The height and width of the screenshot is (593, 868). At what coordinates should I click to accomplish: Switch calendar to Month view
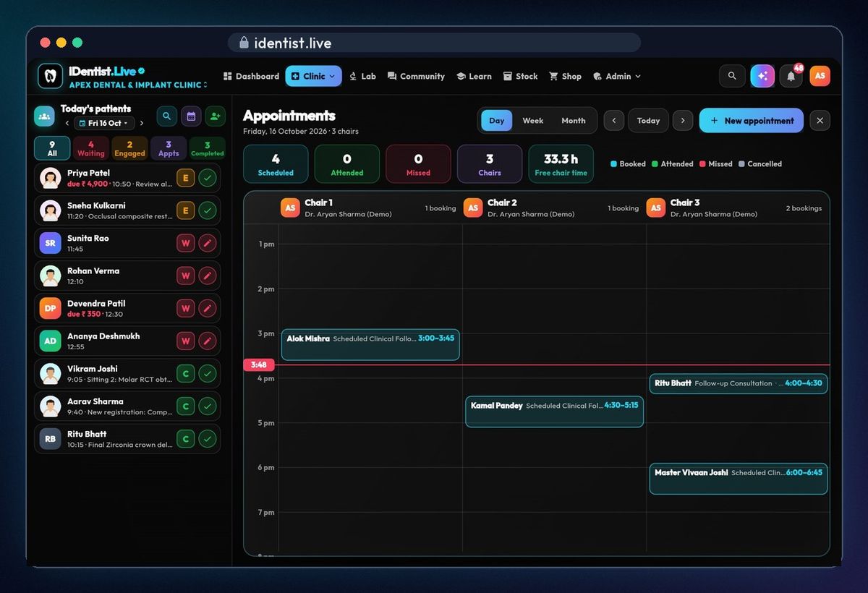click(x=574, y=121)
